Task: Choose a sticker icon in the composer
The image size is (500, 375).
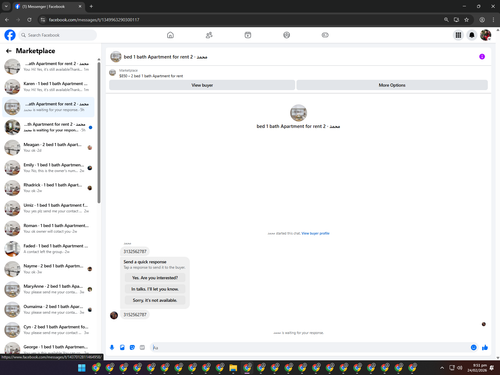Action: pyautogui.click(x=132, y=347)
